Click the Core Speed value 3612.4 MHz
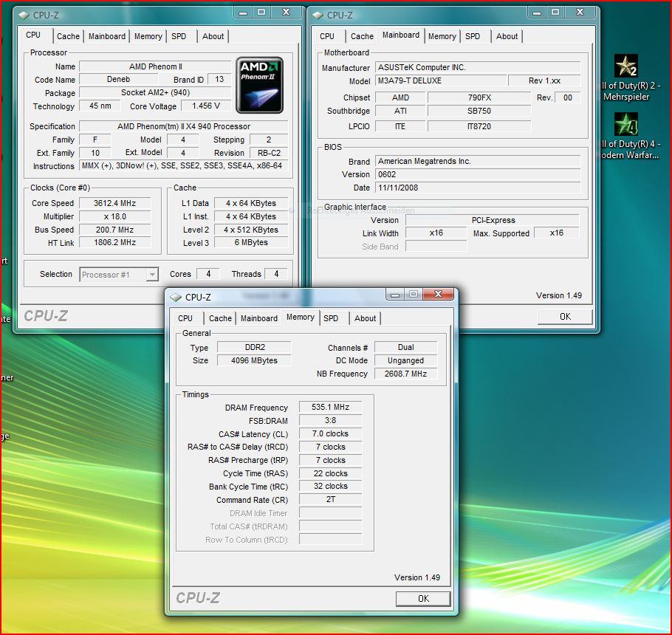The height and width of the screenshot is (635, 672). click(115, 203)
